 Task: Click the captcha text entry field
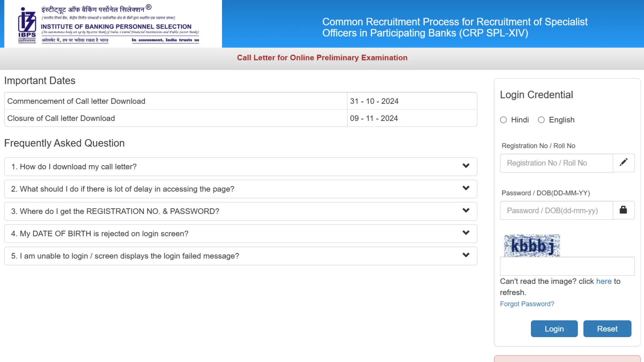568,265
